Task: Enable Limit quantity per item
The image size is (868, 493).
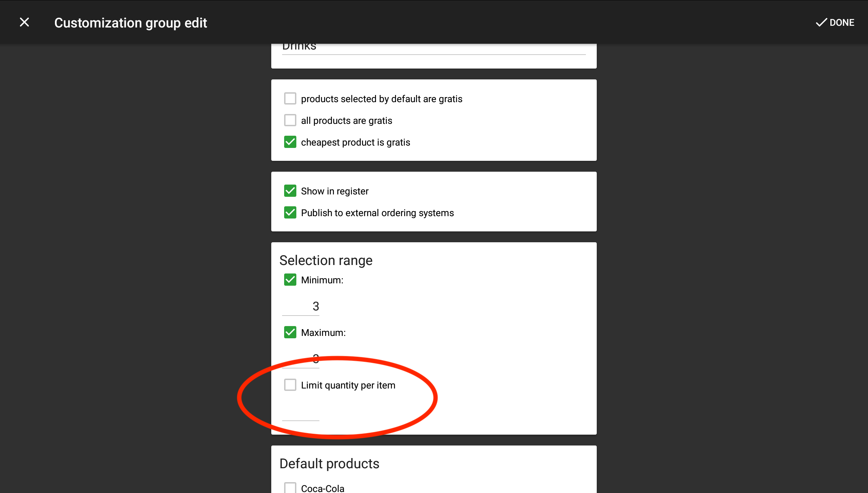Action: click(x=290, y=385)
